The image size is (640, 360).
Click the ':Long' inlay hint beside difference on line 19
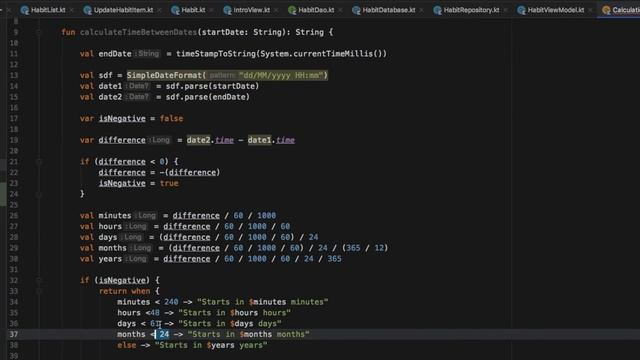(x=159, y=140)
